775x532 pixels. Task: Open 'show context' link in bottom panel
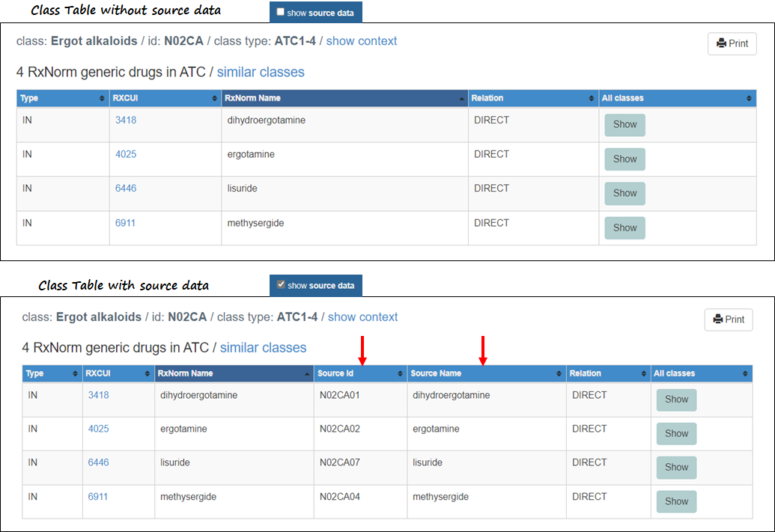(362, 317)
